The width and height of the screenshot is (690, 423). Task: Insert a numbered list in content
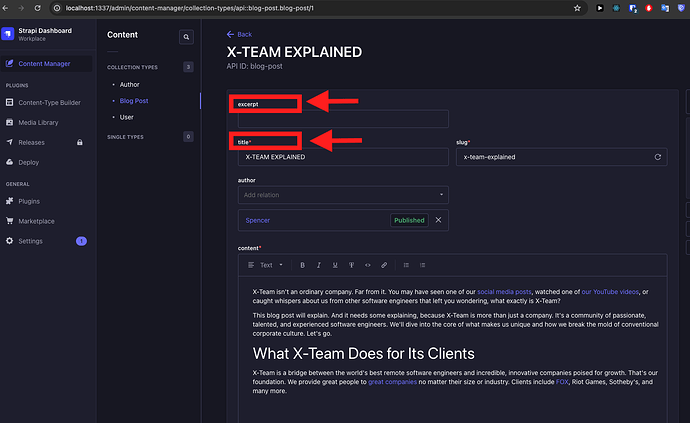point(421,265)
